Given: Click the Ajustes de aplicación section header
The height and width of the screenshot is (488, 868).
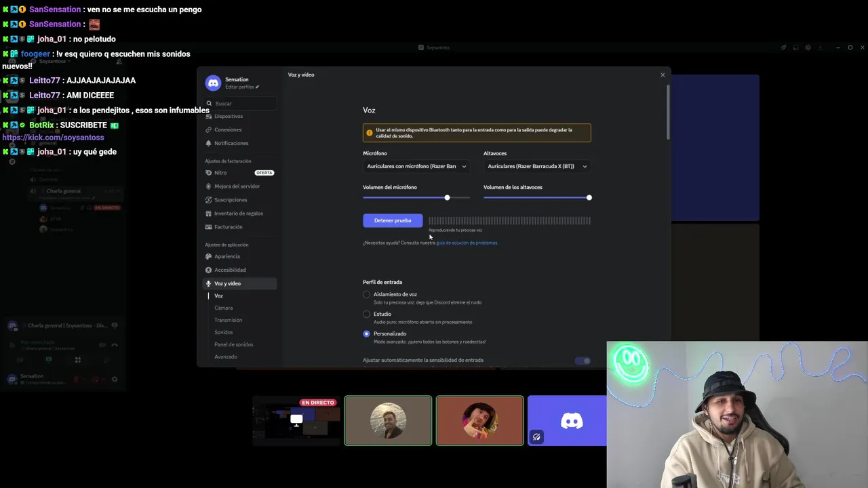Looking at the screenshot, I should (x=226, y=245).
